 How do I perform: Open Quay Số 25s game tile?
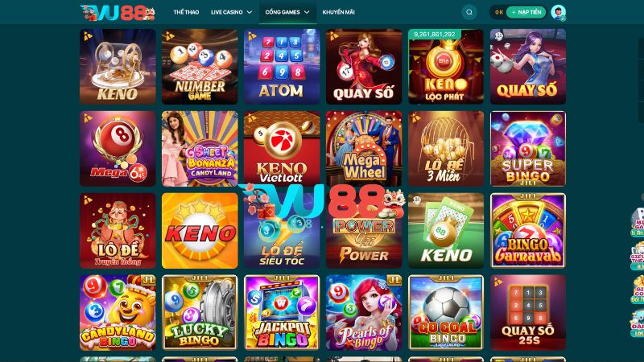click(x=528, y=313)
